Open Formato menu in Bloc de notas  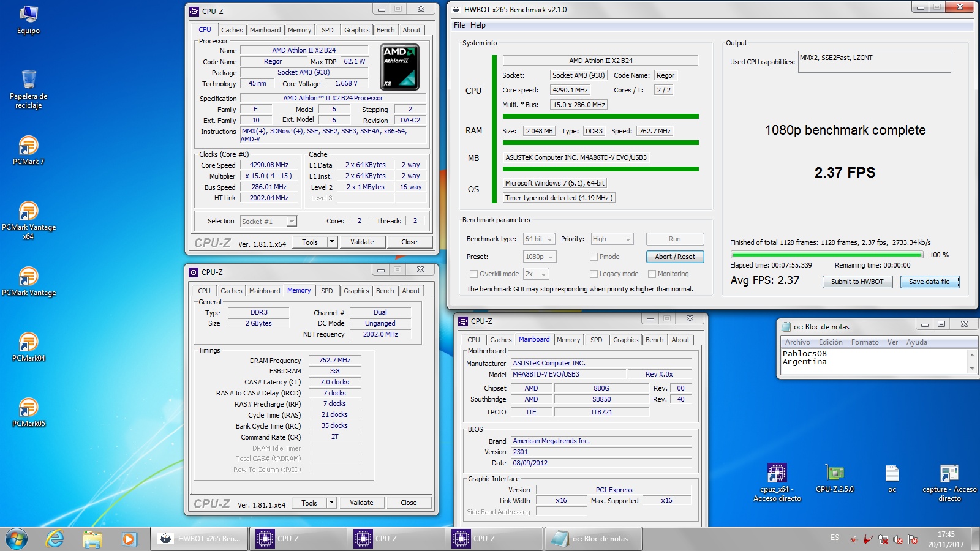[x=865, y=342]
